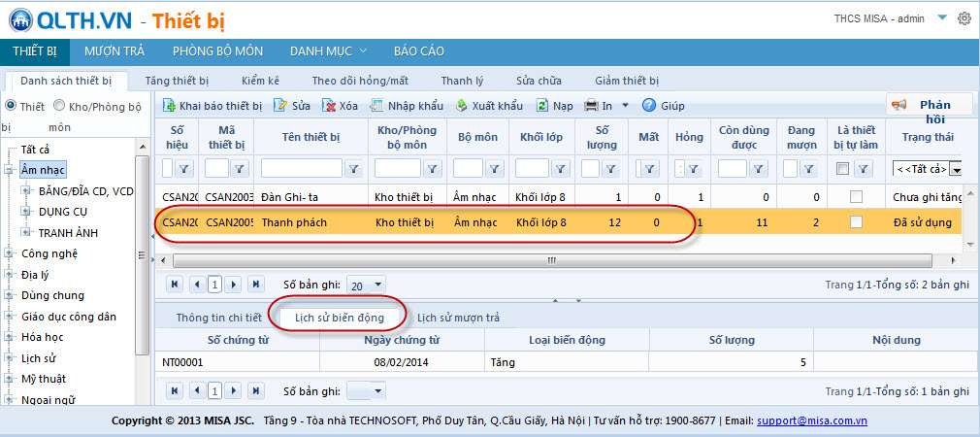Click the Phản hồi feedback button
The width and height of the screenshot is (980, 437).
tap(929, 111)
